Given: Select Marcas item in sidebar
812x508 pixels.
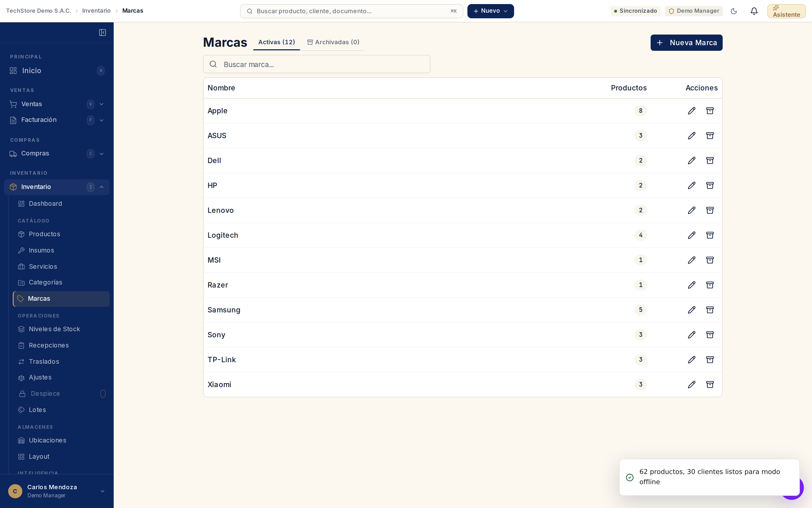Looking at the screenshot, I should click(x=61, y=299).
